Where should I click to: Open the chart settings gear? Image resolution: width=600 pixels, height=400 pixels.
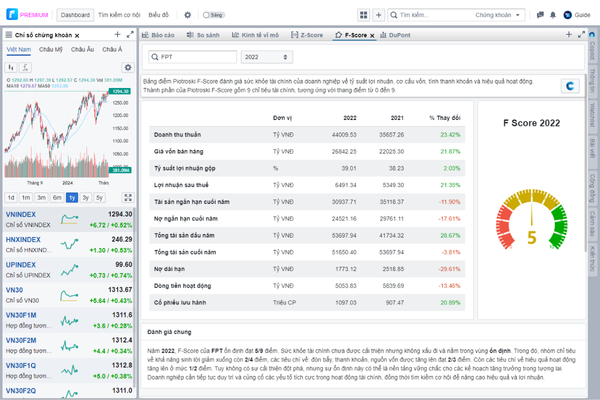click(x=128, y=67)
